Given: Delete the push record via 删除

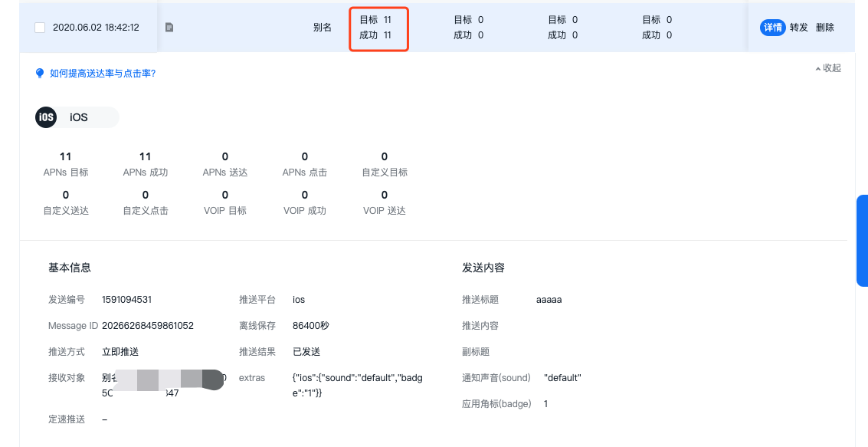Looking at the screenshot, I should (x=825, y=28).
